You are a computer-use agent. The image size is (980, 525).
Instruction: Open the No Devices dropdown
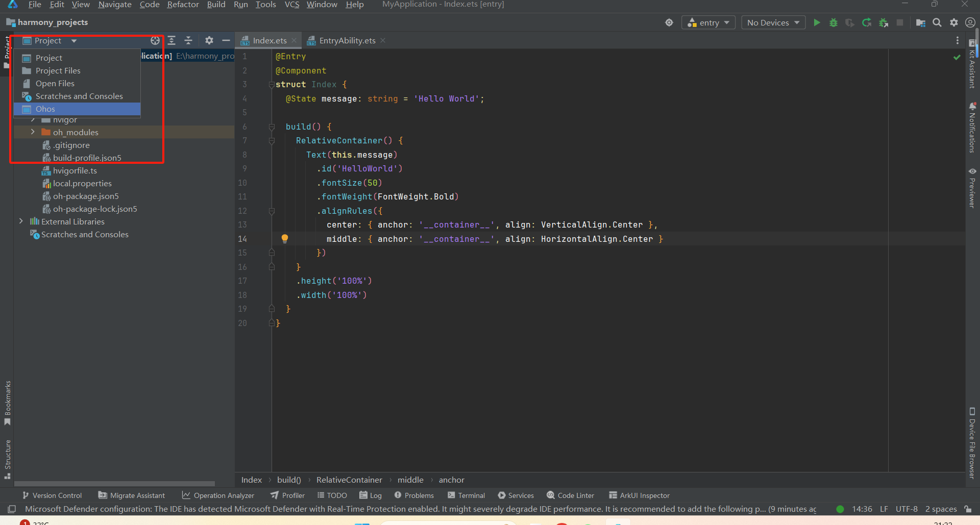773,22
